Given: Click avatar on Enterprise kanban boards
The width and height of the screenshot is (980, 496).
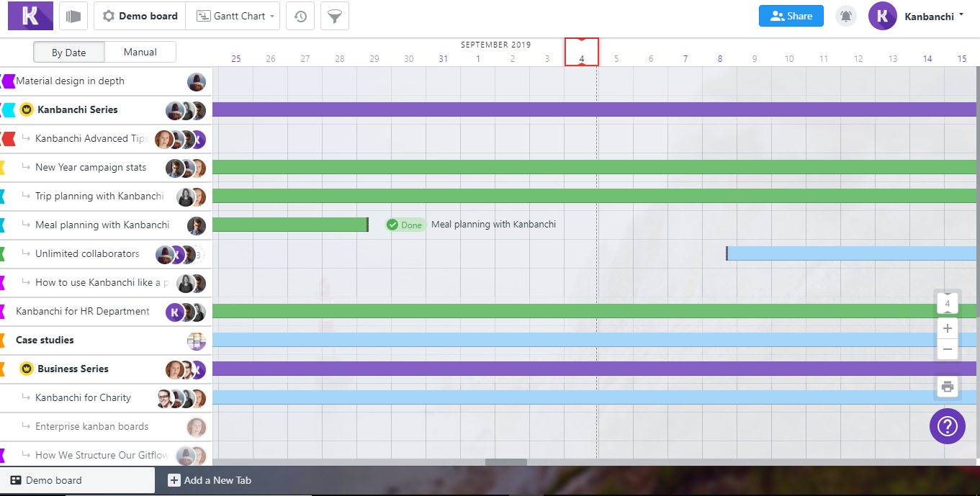Looking at the screenshot, I should tap(197, 428).
